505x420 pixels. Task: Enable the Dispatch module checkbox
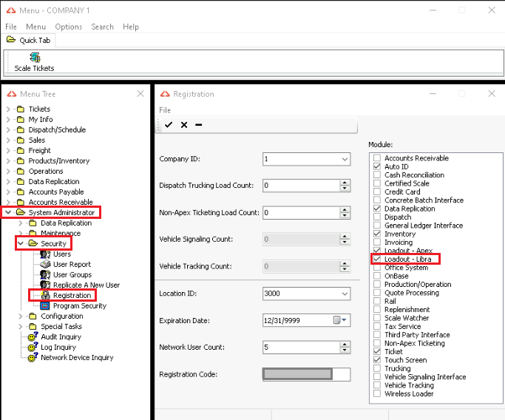(377, 217)
